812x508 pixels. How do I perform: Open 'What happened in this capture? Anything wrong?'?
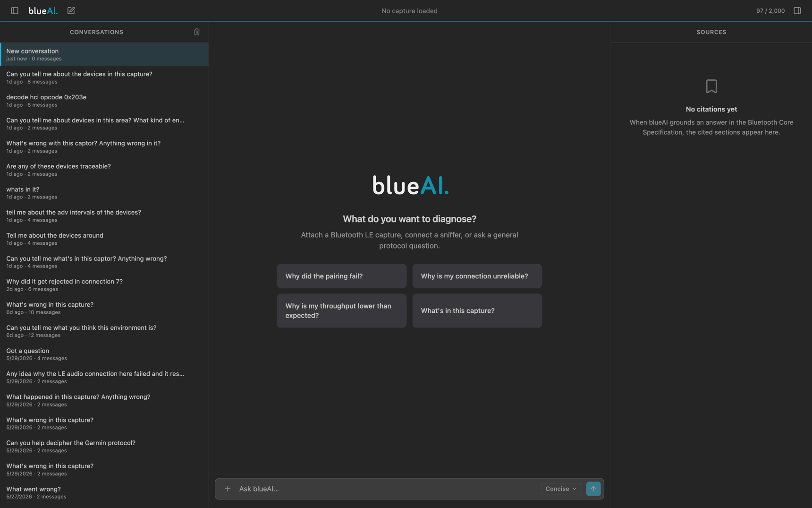pos(104,400)
